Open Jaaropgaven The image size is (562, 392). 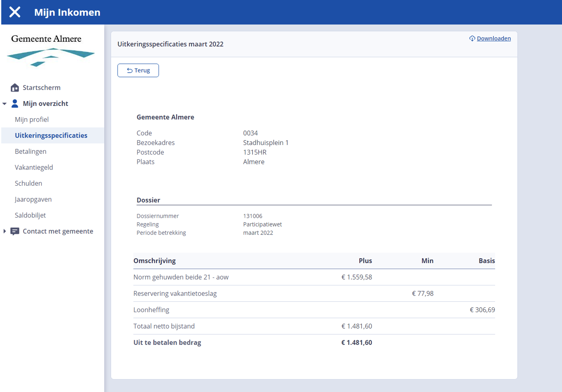coord(33,199)
